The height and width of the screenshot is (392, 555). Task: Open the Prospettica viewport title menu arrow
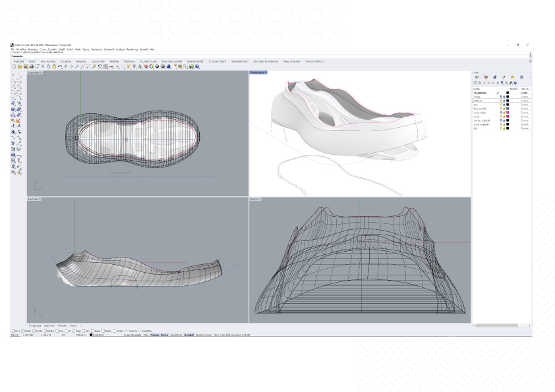pos(266,72)
